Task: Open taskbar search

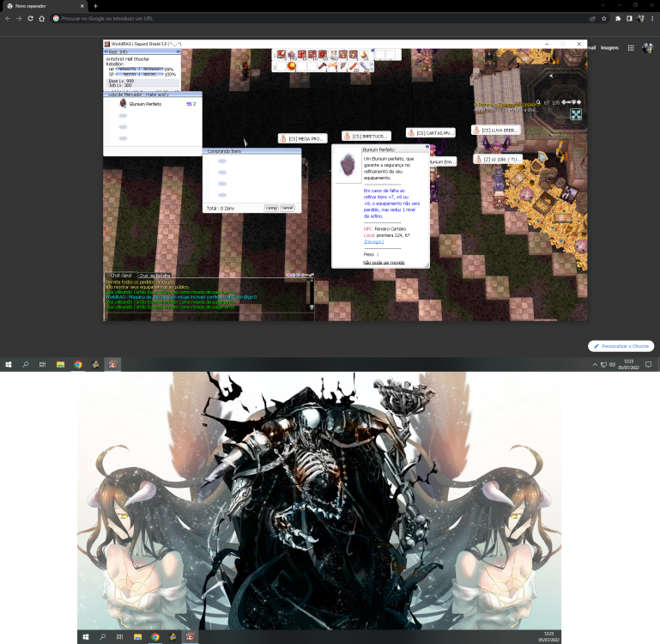Action: click(x=25, y=364)
